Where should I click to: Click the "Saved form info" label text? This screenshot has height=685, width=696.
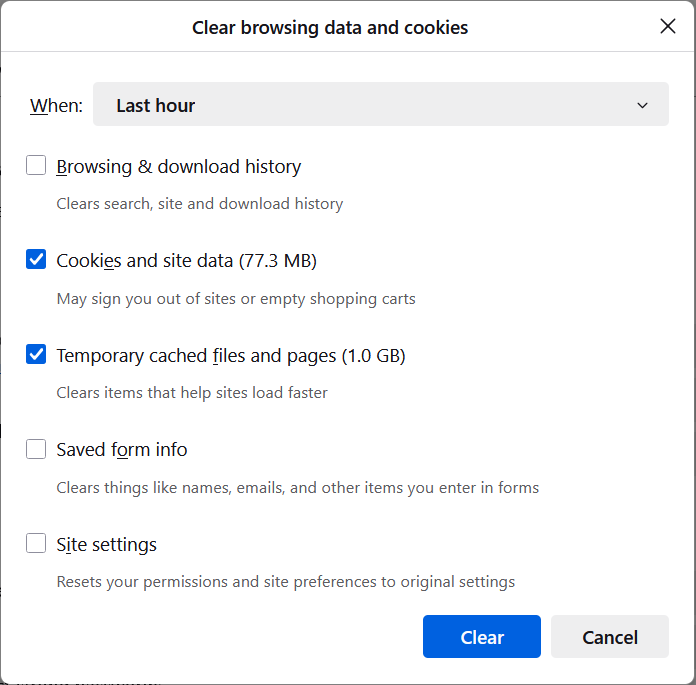click(122, 450)
